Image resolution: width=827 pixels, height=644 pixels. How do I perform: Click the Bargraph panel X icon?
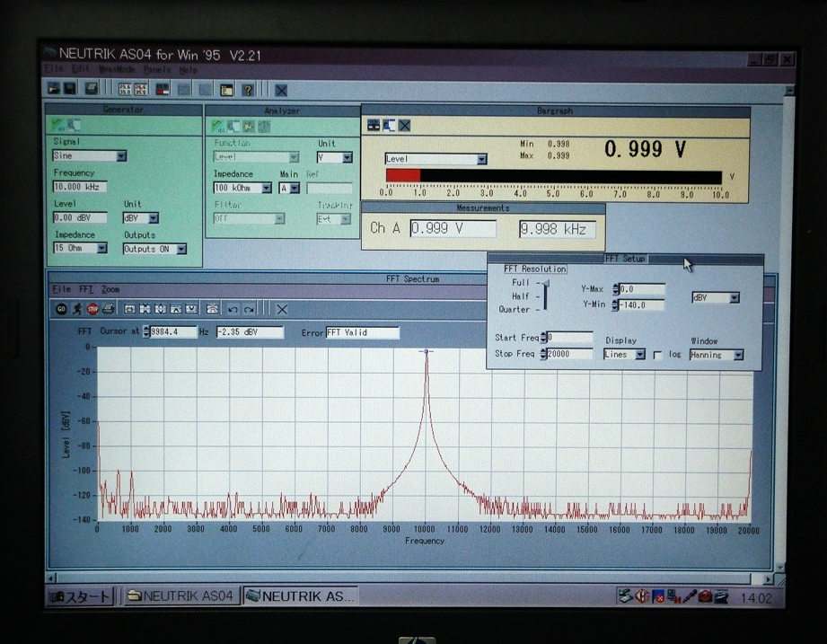tap(405, 126)
